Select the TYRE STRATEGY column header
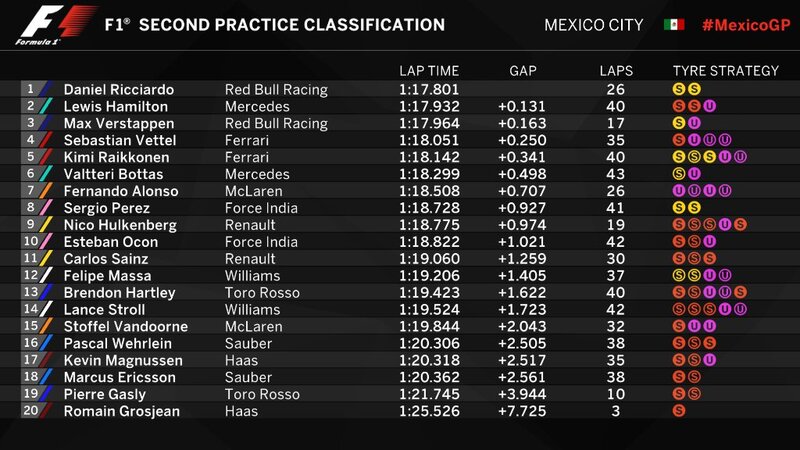 point(726,71)
